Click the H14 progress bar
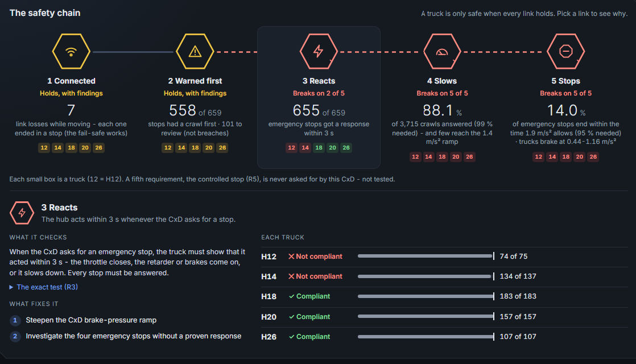 tap(426, 276)
